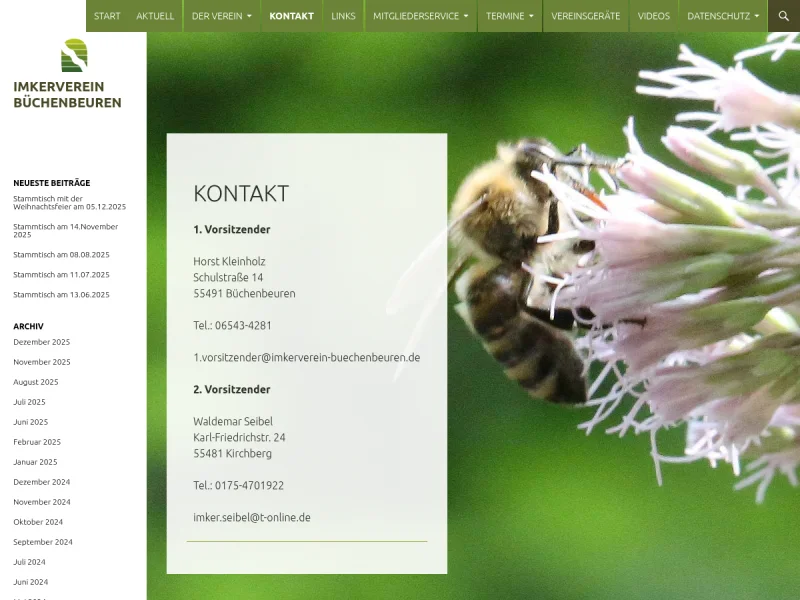Image resolution: width=800 pixels, height=600 pixels.
Task: Click the search magnifier icon
Action: pos(784,16)
